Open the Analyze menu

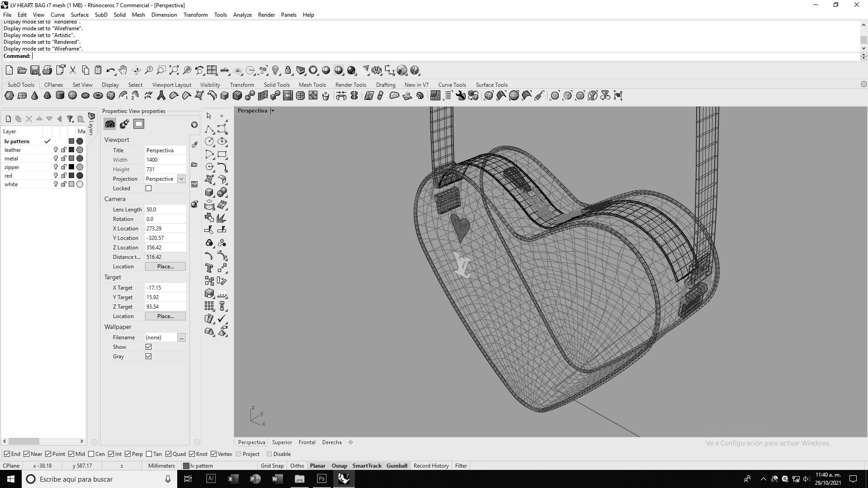[242, 15]
